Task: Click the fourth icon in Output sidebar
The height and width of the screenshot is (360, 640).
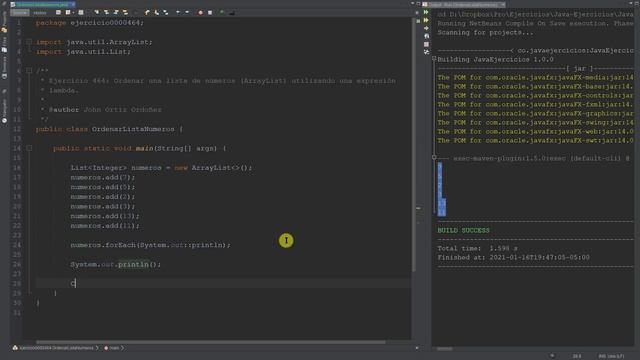Action: coord(426,36)
